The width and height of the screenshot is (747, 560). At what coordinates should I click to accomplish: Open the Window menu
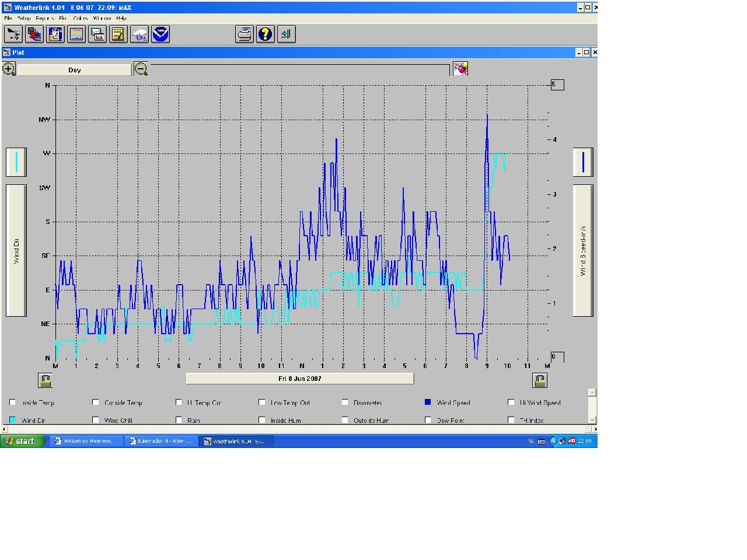pos(102,18)
